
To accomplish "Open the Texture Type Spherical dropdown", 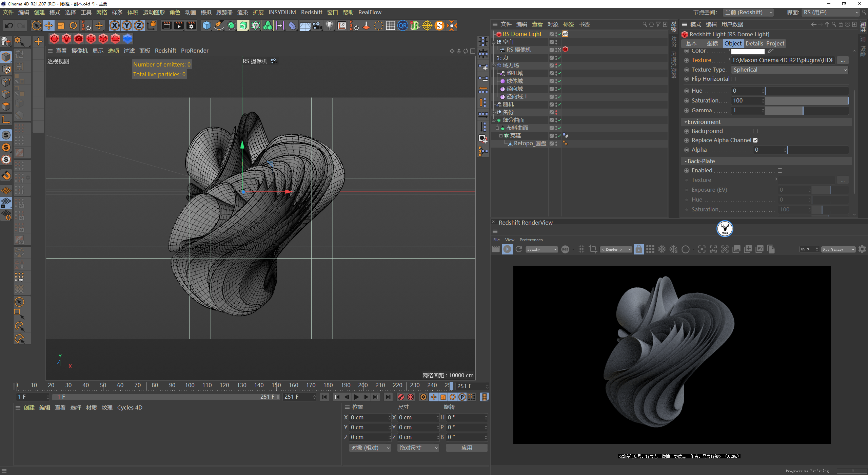I will pyautogui.click(x=789, y=70).
